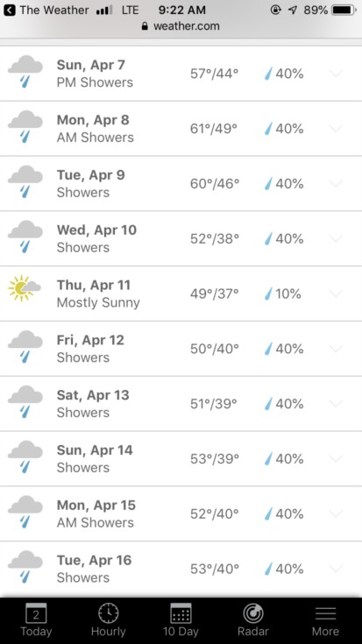Tap the 10% precipitation on Thu, Apr 11

pyautogui.click(x=283, y=294)
